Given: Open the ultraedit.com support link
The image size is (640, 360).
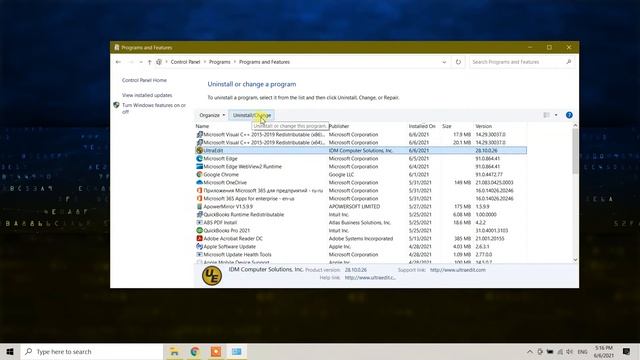Looking at the screenshot, I should point(458,270).
